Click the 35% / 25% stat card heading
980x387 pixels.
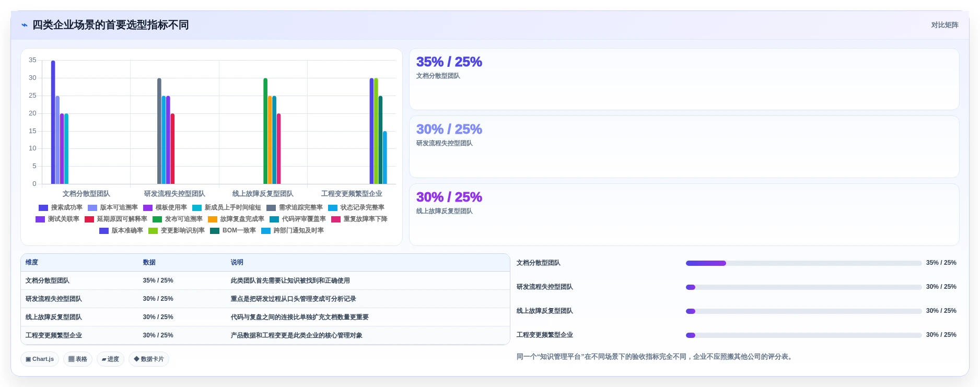[x=449, y=62]
